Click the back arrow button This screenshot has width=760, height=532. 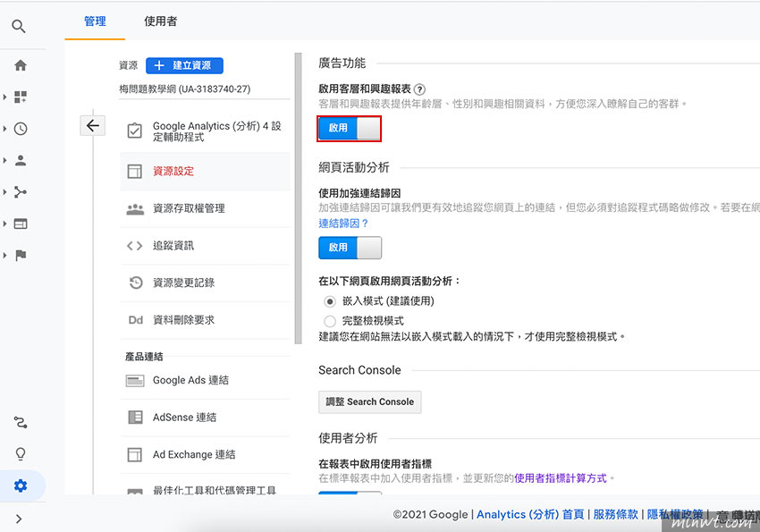tap(93, 125)
